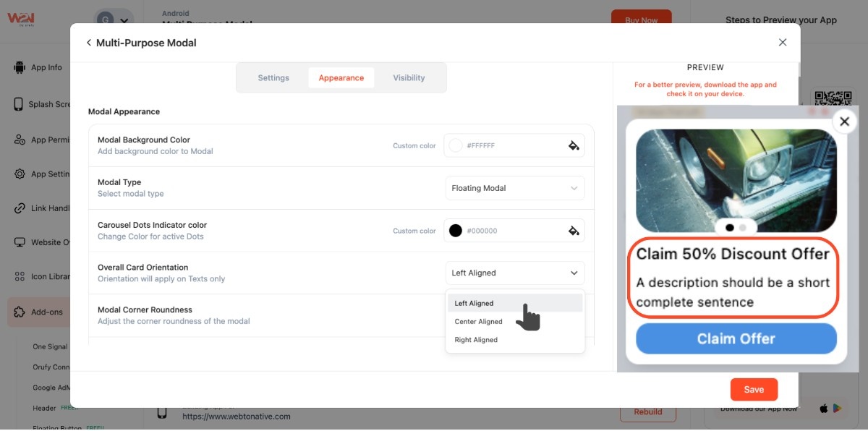Switch to the Settings tab
This screenshot has width=868, height=431.
pos(273,78)
